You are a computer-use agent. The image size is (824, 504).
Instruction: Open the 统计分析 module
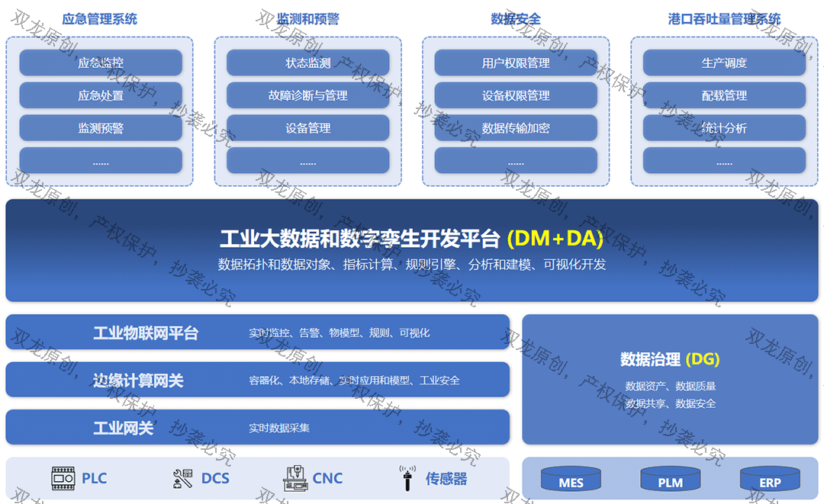point(724,128)
